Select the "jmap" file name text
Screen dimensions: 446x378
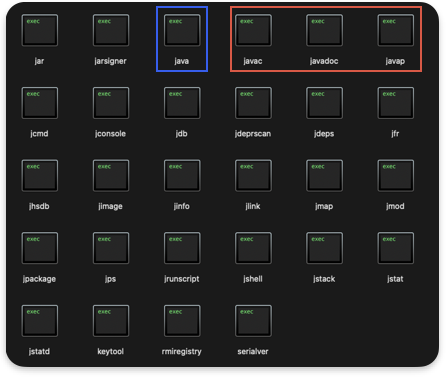point(324,206)
